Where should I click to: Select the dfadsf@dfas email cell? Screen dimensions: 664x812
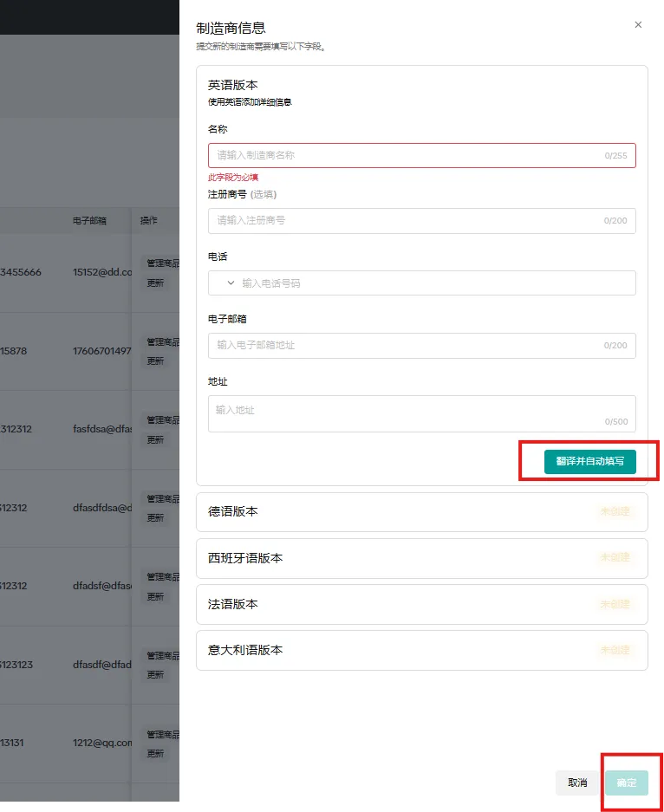(102, 586)
